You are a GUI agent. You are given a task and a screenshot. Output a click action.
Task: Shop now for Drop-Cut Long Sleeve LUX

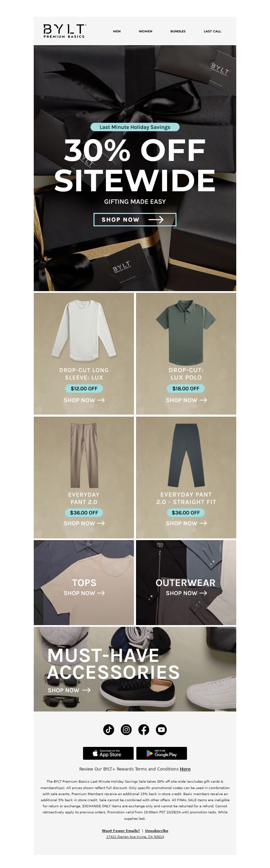84,400
